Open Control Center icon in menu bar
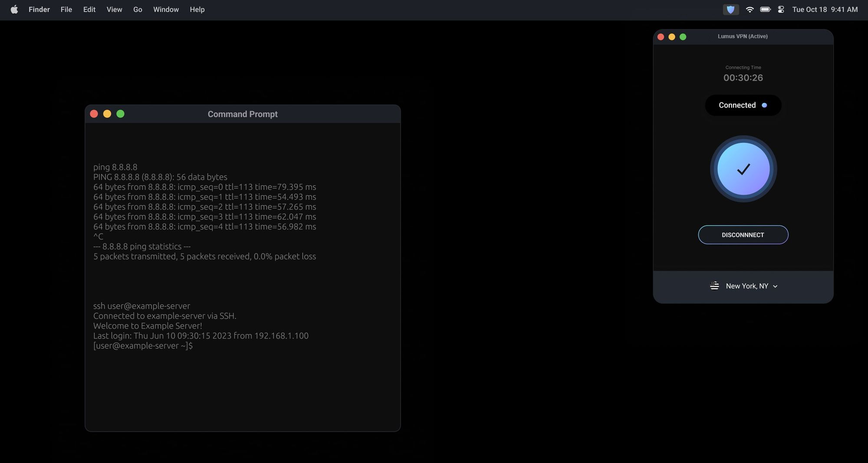Viewport: 868px width, 463px height. pyautogui.click(x=781, y=10)
